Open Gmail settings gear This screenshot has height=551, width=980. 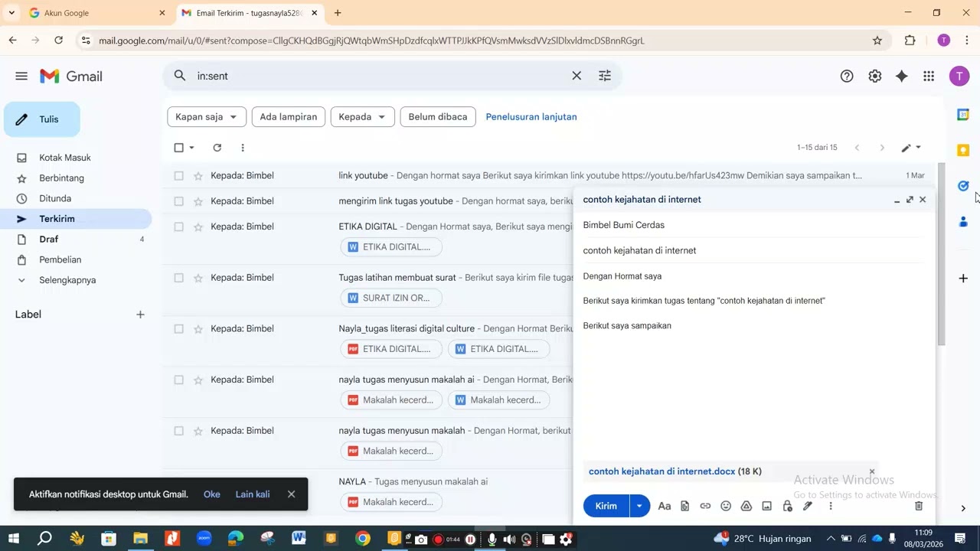pyautogui.click(x=875, y=76)
